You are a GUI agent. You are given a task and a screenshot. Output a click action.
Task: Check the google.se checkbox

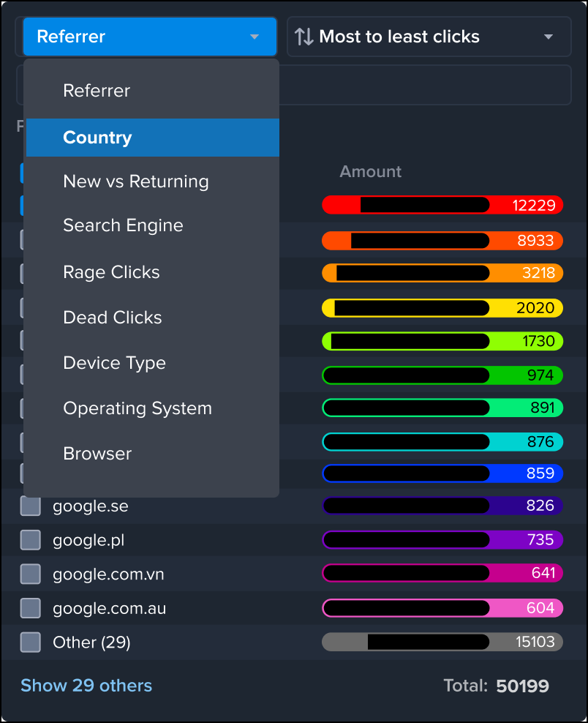[x=31, y=506]
